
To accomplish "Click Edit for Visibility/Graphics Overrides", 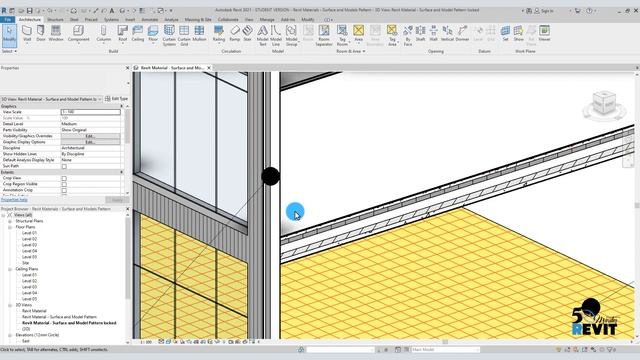I will [x=90, y=136].
